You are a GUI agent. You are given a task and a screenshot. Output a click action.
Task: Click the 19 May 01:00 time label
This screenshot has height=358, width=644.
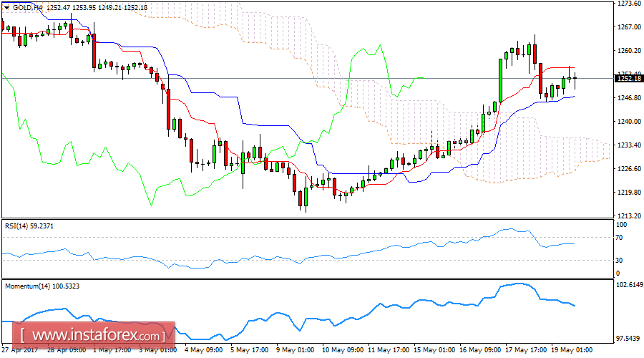[x=572, y=350]
